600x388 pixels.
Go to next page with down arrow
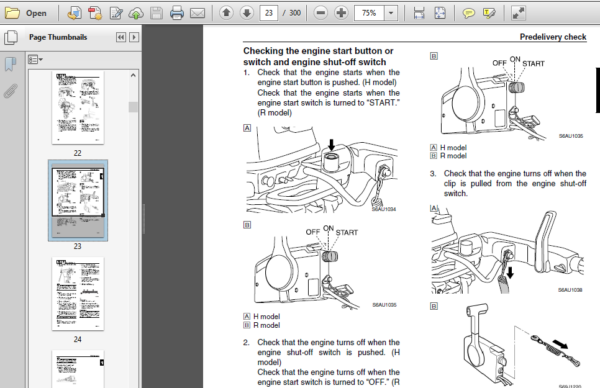click(247, 13)
